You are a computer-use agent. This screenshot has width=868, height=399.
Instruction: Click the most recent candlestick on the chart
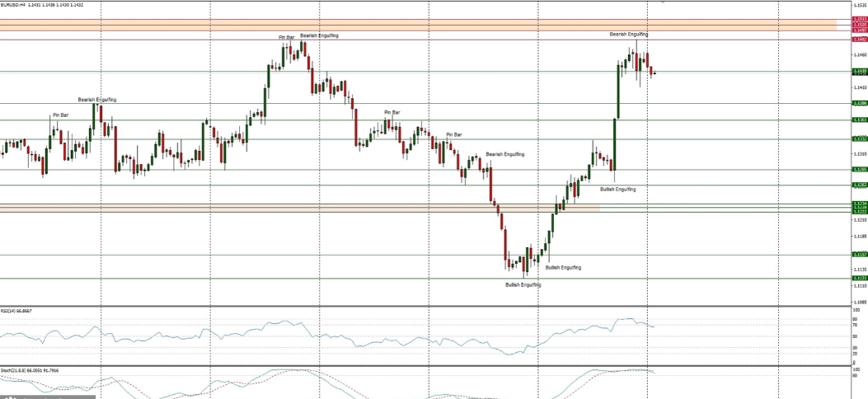pos(654,73)
